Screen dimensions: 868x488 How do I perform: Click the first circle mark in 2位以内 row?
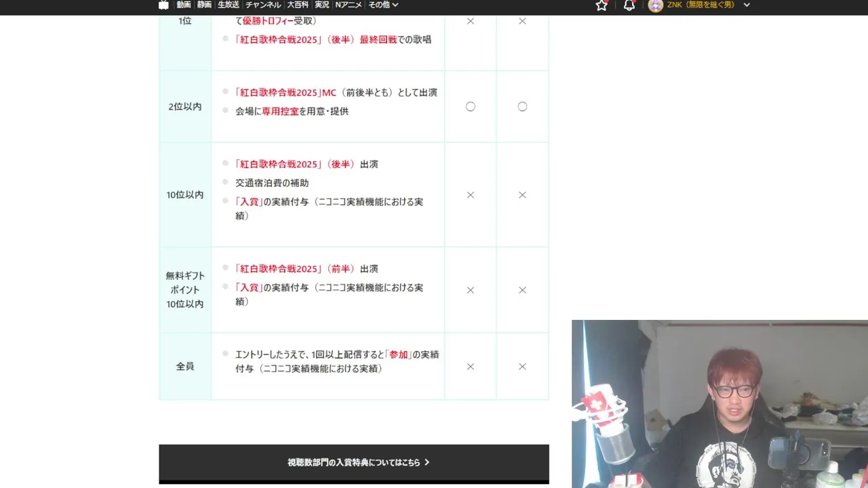pyautogui.click(x=471, y=107)
